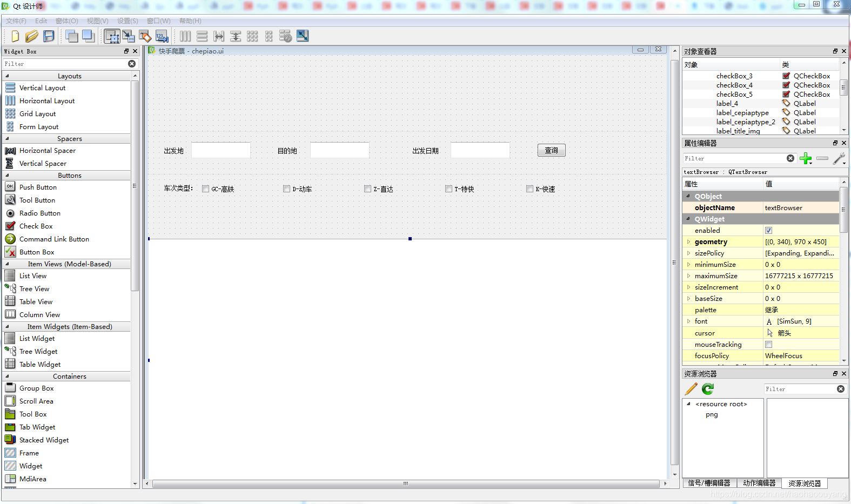Uncheck the enabled property checkbox
The width and height of the screenshot is (851, 504).
coord(769,231)
